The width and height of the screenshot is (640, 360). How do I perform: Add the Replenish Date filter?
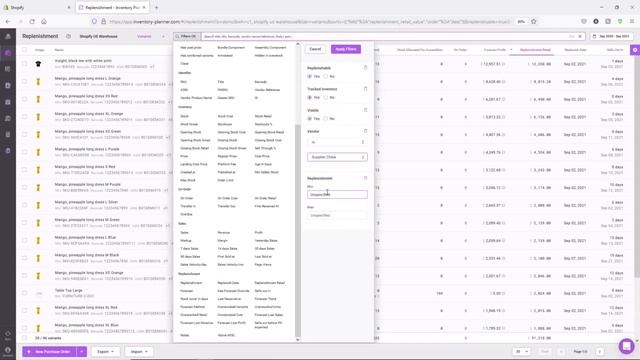coord(228,283)
